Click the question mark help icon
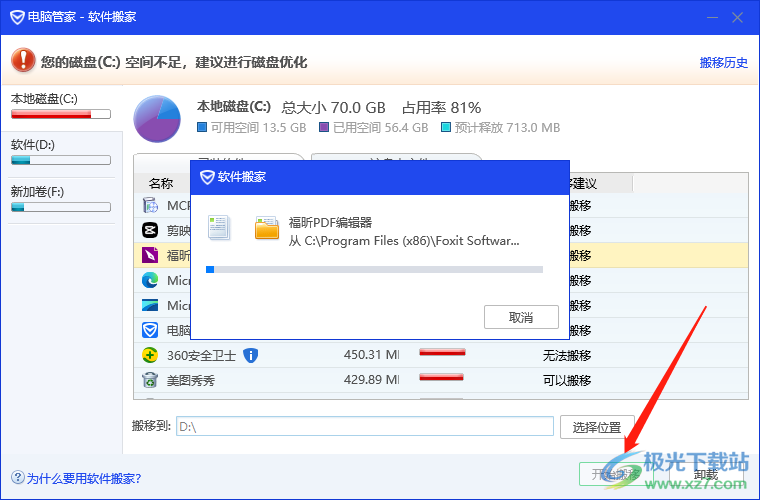 (17, 478)
